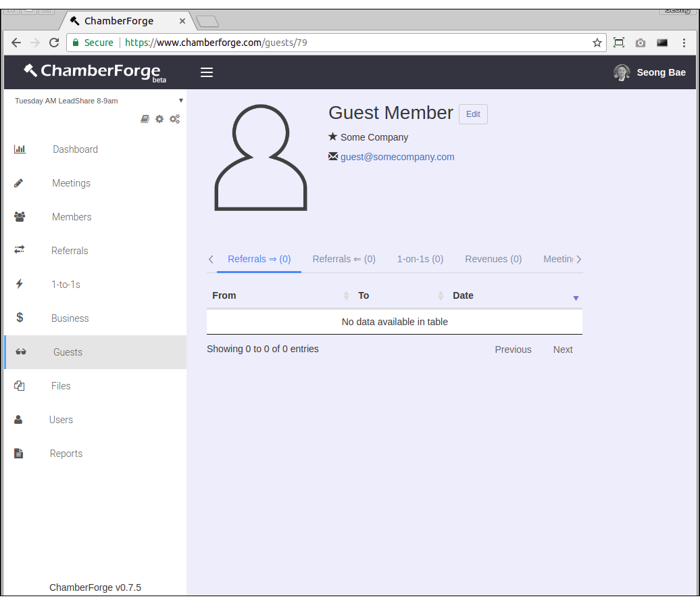This screenshot has height=605, width=700.
Task: Click the Members group icon
Action: pos(20,217)
